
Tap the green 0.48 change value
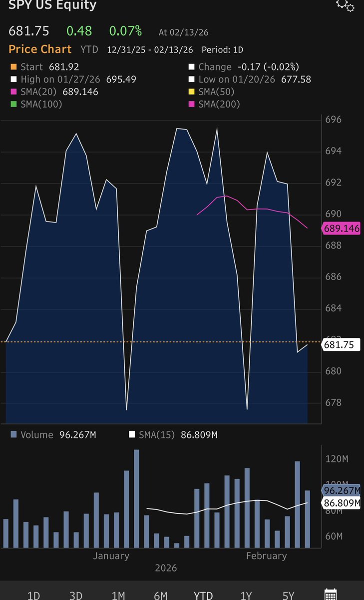click(x=79, y=31)
